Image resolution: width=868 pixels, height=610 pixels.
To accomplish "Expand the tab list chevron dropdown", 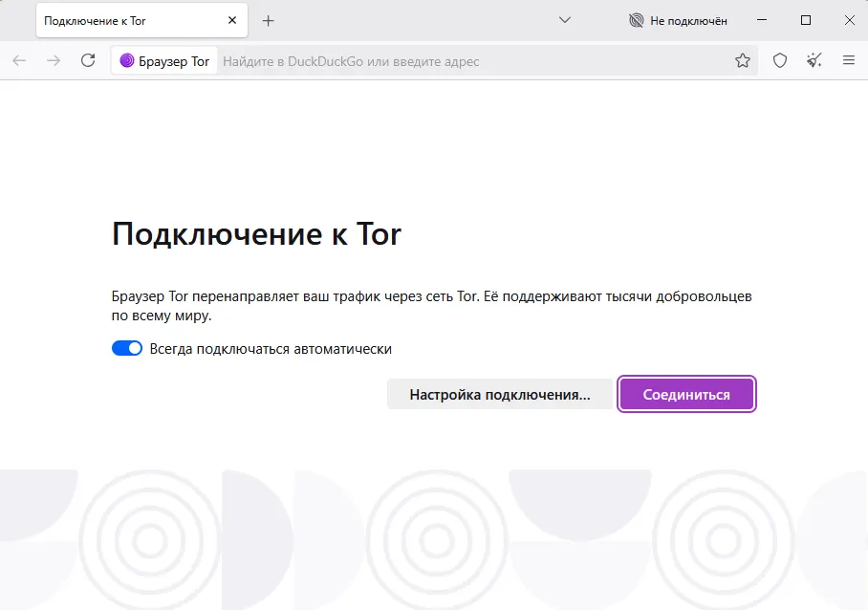I will (565, 19).
